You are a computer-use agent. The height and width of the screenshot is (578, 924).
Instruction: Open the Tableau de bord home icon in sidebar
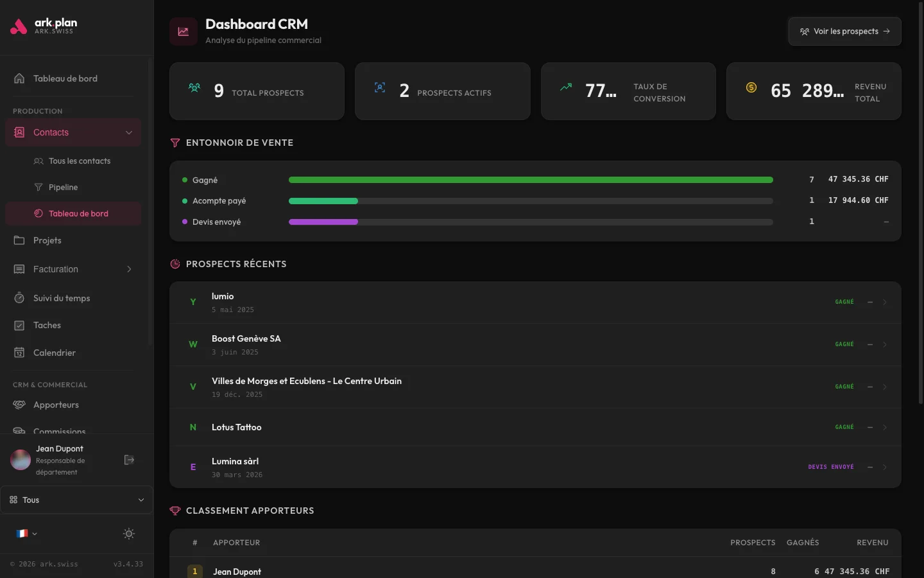coord(20,78)
